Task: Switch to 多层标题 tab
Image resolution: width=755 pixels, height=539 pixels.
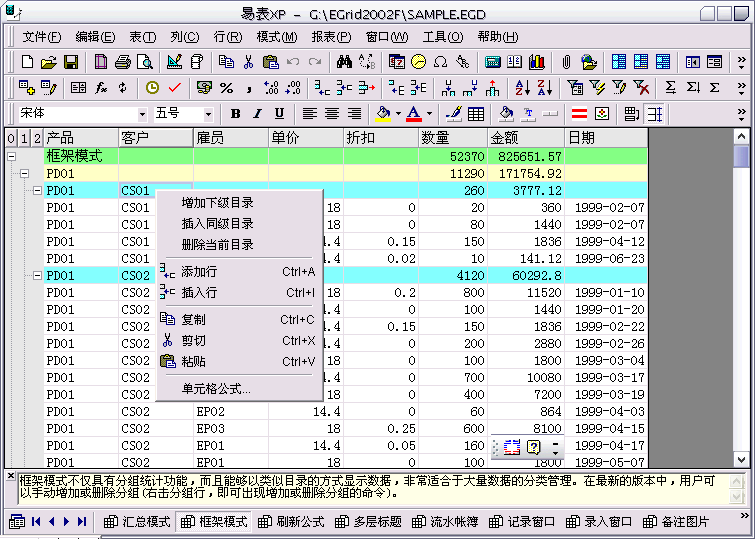Action: click(368, 522)
